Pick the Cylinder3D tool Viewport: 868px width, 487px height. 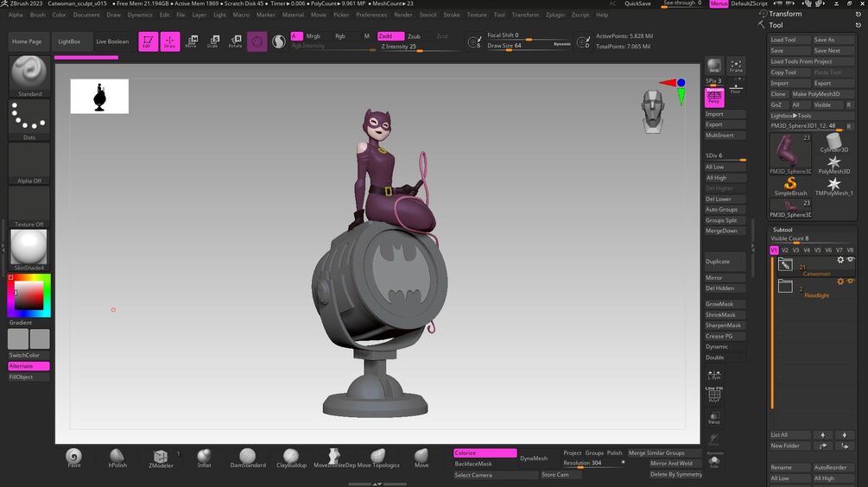(833, 142)
